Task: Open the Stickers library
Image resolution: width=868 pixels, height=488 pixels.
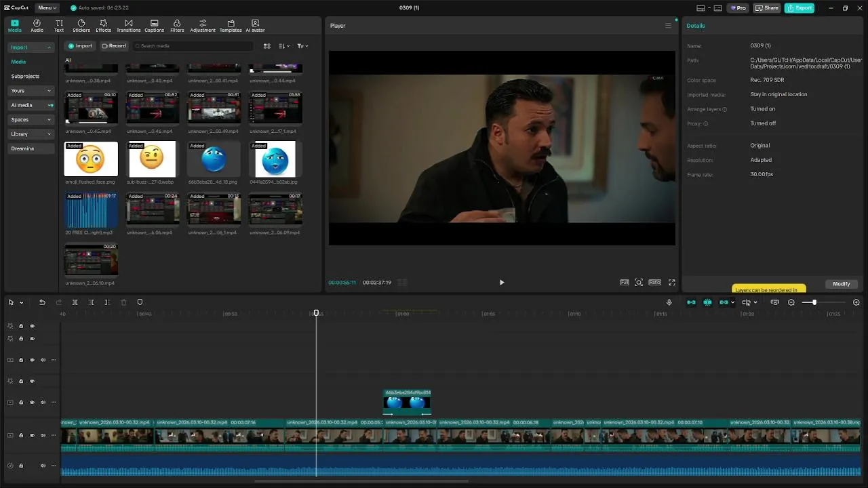Action: tap(81, 26)
